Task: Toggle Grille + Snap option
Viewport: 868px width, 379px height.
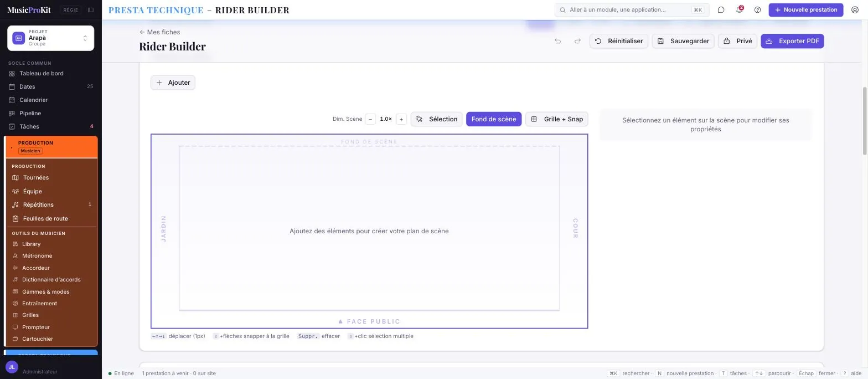Action: [556, 119]
